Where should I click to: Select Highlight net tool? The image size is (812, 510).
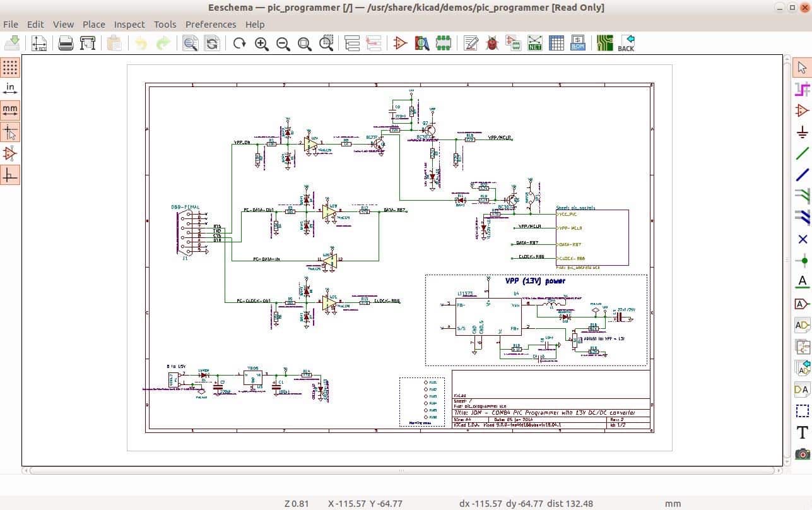pos(802,89)
